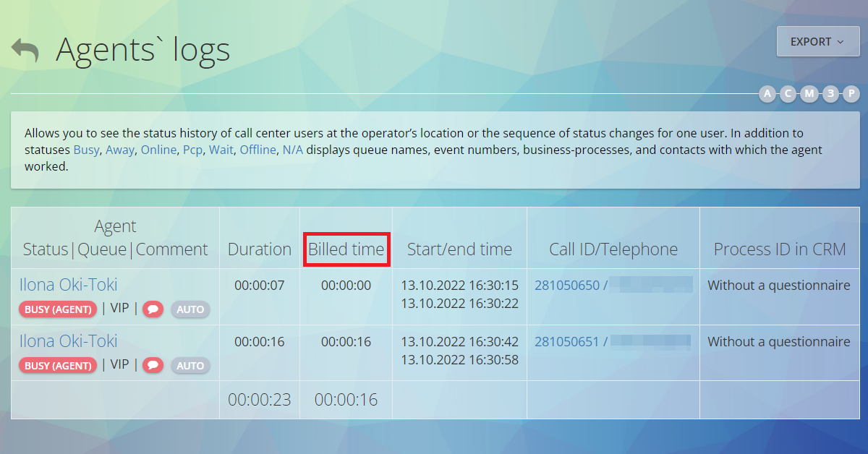Click the AUTO badge in second row

pos(190,366)
